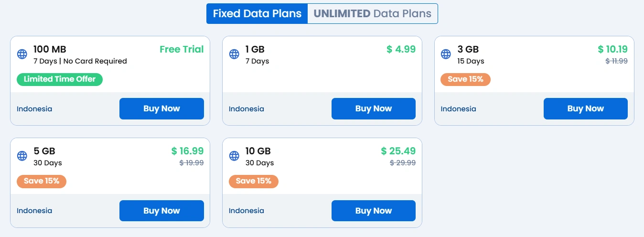The width and height of the screenshot is (644, 237).
Task: Click the $ 25.49 price text
Action: [398, 151]
